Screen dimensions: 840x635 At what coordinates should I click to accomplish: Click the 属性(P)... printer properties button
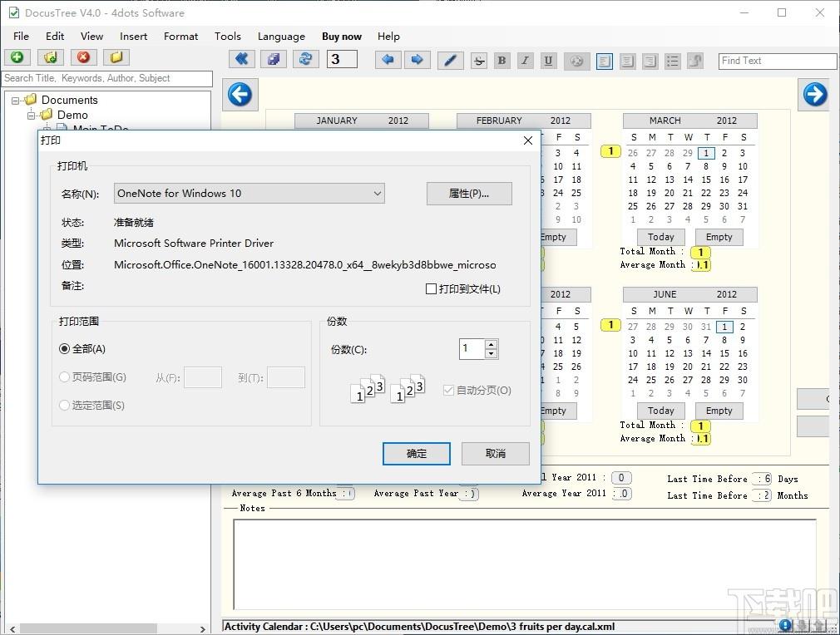tap(469, 194)
